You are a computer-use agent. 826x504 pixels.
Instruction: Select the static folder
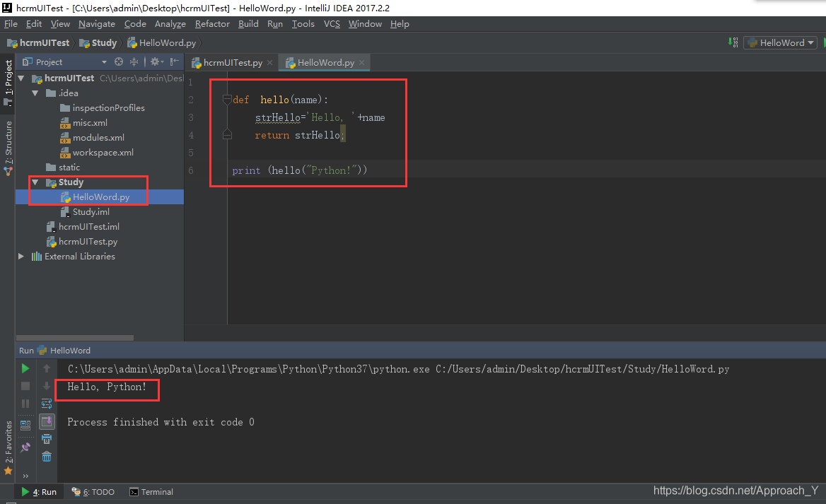point(63,167)
